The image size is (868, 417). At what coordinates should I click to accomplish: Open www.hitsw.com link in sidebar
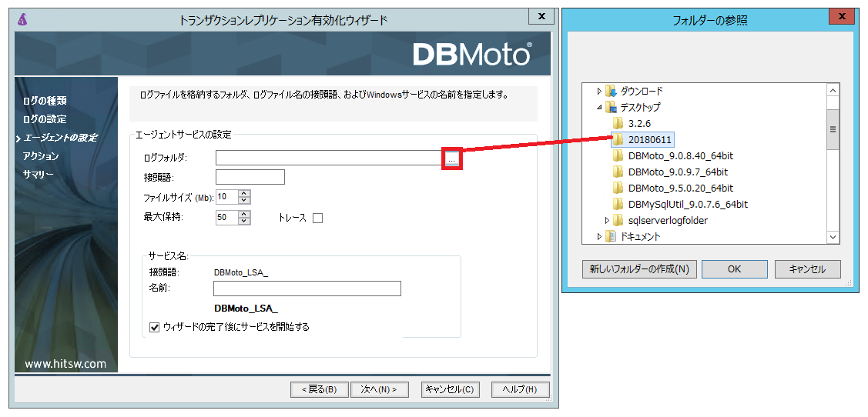[65, 363]
